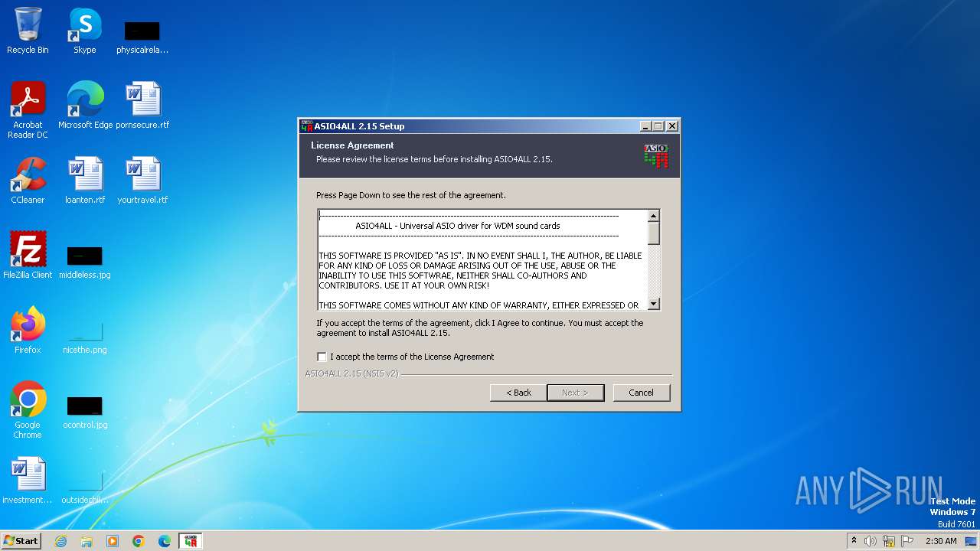Screen dimensions: 980x551
Task: Select the nicethe.png image file
Action: pos(85,337)
